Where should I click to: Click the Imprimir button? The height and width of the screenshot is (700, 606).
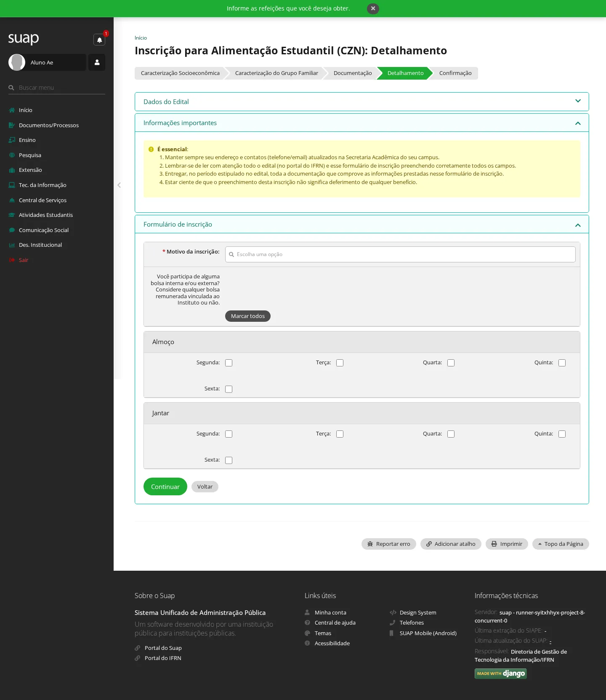click(507, 544)
